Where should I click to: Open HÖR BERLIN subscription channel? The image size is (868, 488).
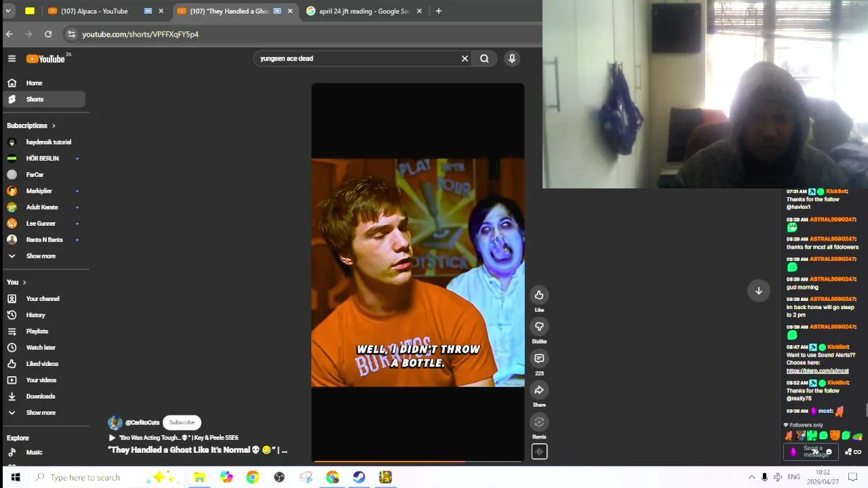pyautogui.click(x=43, y=159)
